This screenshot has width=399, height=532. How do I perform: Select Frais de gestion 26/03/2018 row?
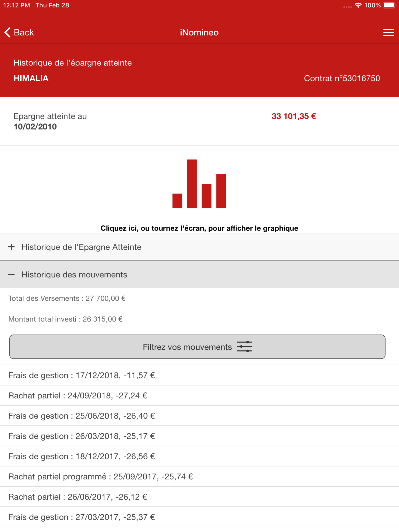pyautogui.click(x=199, y=436)
